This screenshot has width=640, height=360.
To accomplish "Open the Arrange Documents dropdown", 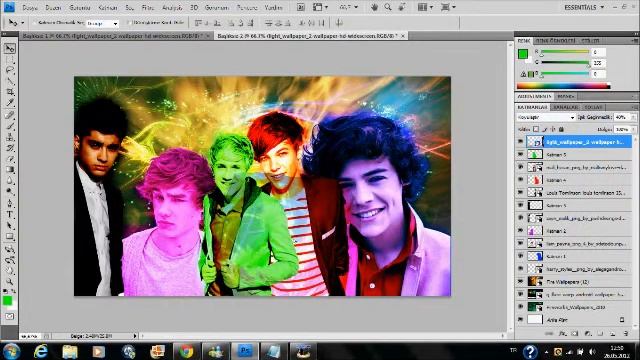I will tap(426, 7).
